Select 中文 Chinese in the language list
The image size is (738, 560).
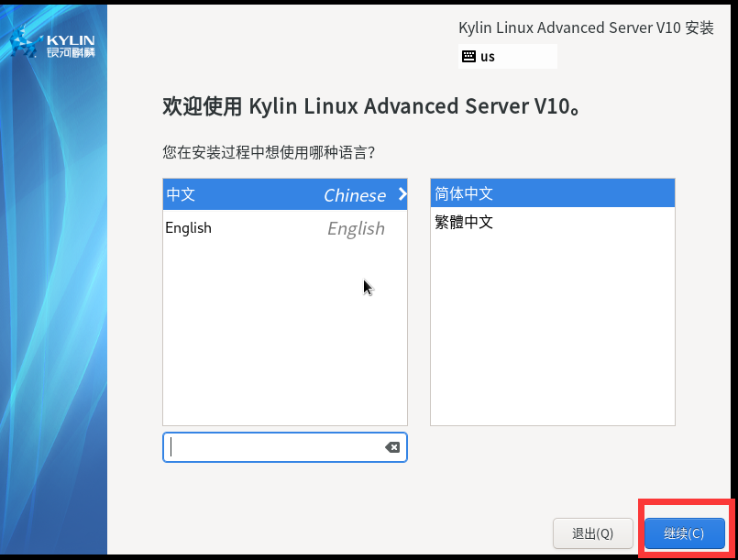point(285,194)
